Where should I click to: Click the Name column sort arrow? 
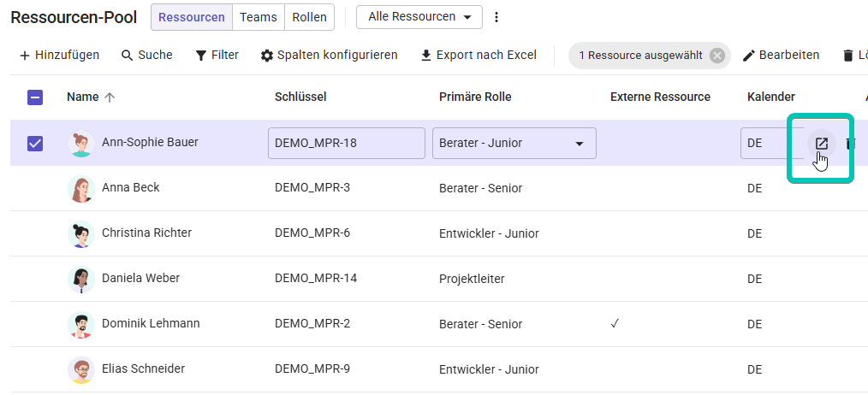pyautogui.click(x=110, y=97)
